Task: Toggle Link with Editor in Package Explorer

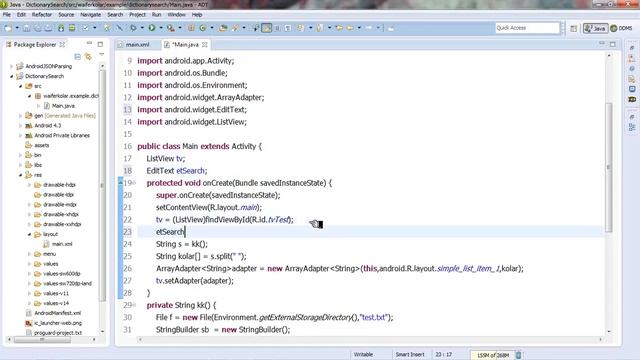Action: coord(88,56)
